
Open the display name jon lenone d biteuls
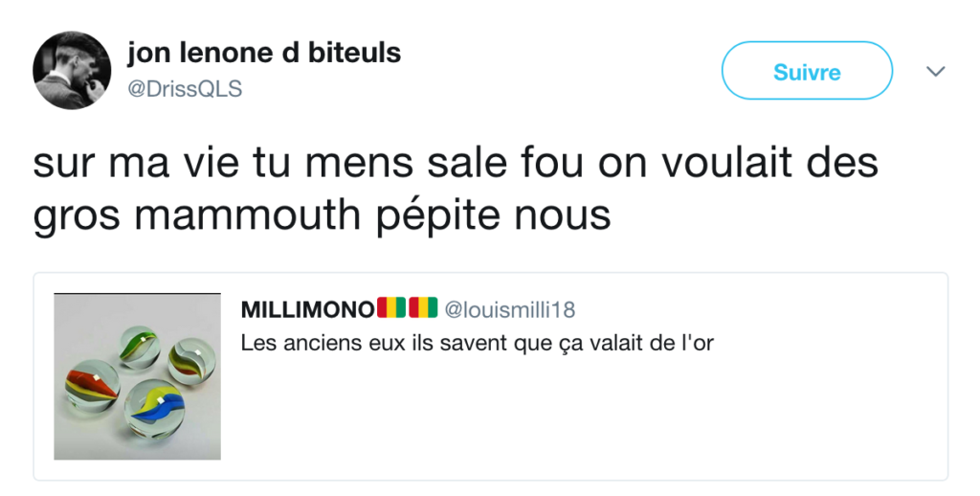(263, 54)
